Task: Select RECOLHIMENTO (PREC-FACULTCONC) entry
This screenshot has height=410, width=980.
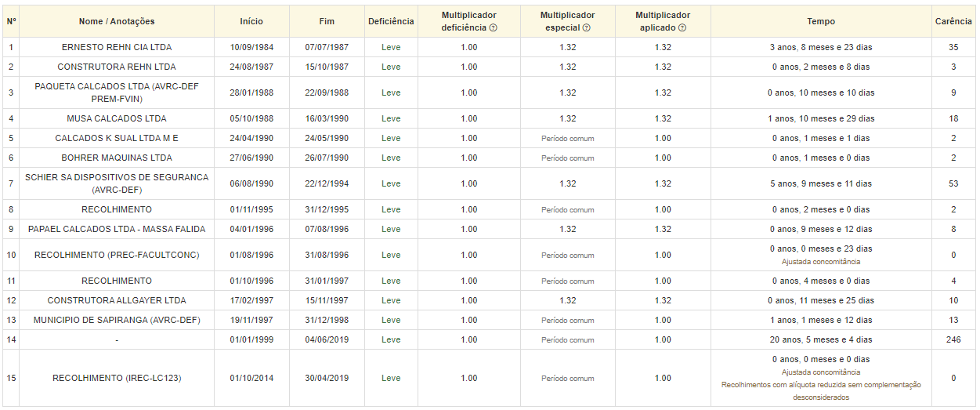Action: click(117, 255)
